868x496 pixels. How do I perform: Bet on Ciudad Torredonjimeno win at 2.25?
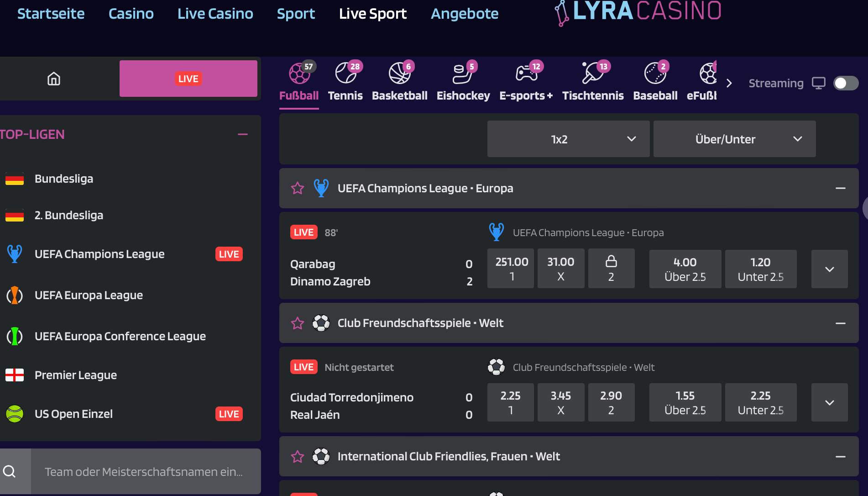tap(511, 402)
